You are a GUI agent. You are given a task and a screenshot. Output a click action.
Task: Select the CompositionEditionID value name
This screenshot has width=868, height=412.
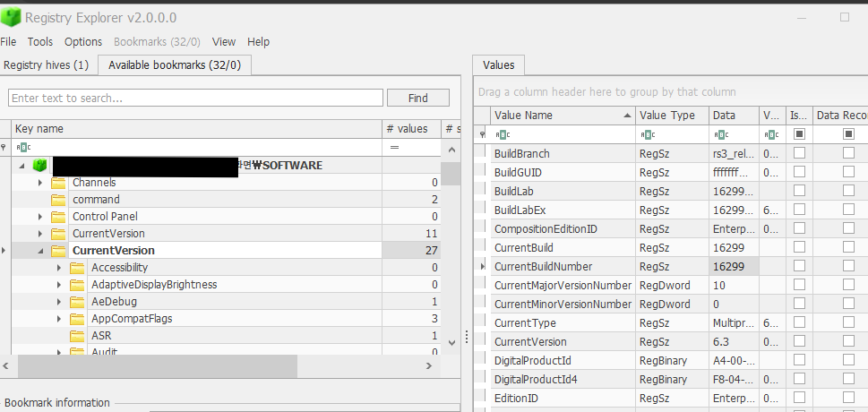click(x=546, y=228)
